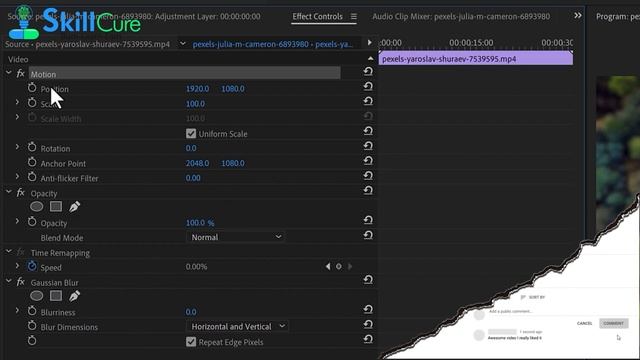The image size is (640, 360).
Task: Create ellipse mask under Gaussian Blur
Action: pos(36,296)
